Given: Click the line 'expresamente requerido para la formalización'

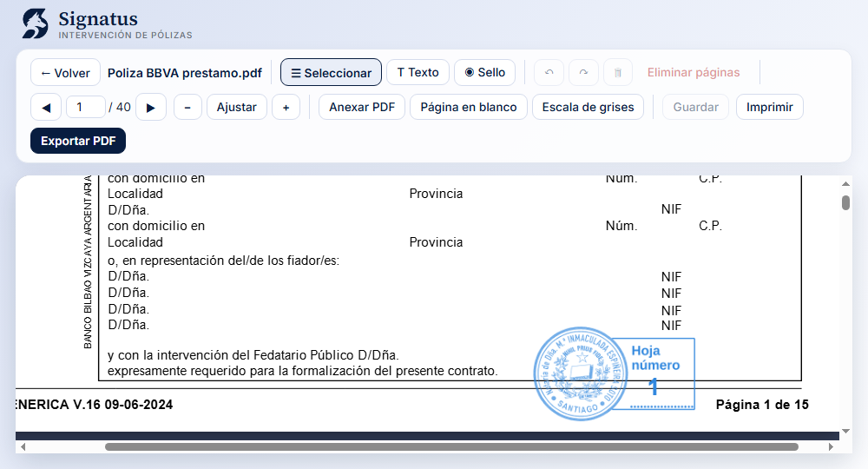Looking at the screenshot, I should pyautogui.click(x=302, y=371).
